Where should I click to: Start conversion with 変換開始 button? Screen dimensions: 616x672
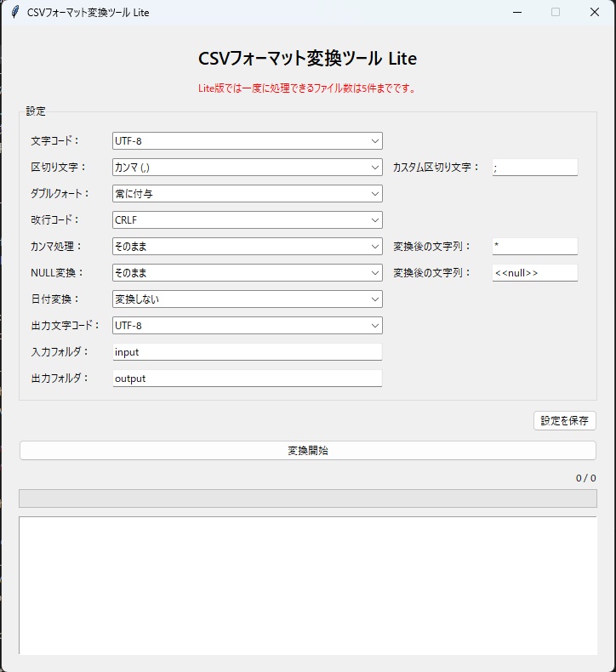pos(308,451)
